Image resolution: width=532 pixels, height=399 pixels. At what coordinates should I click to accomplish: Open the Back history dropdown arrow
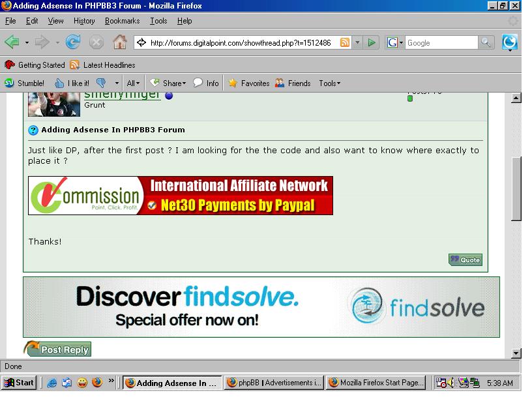(27, 43)
